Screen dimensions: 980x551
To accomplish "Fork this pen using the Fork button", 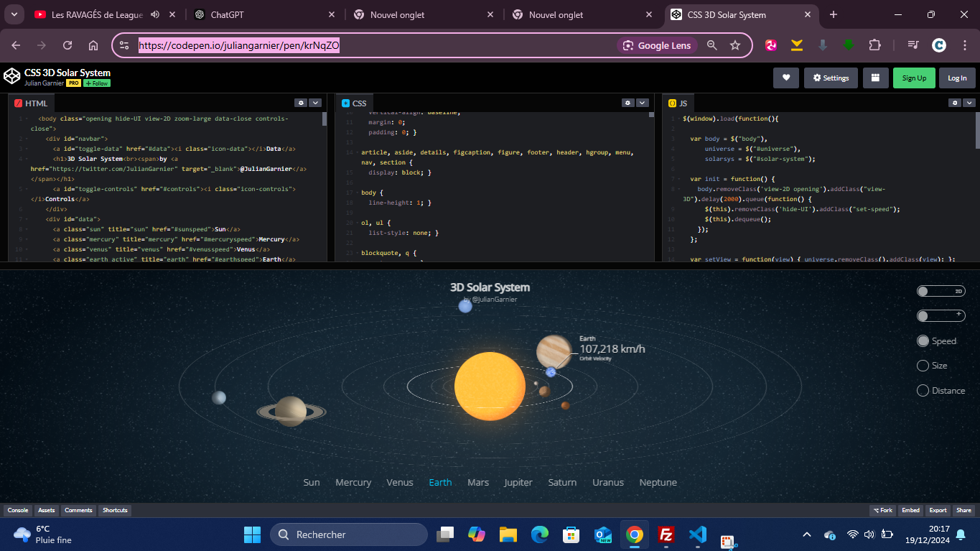I will (x=882, y=510).
